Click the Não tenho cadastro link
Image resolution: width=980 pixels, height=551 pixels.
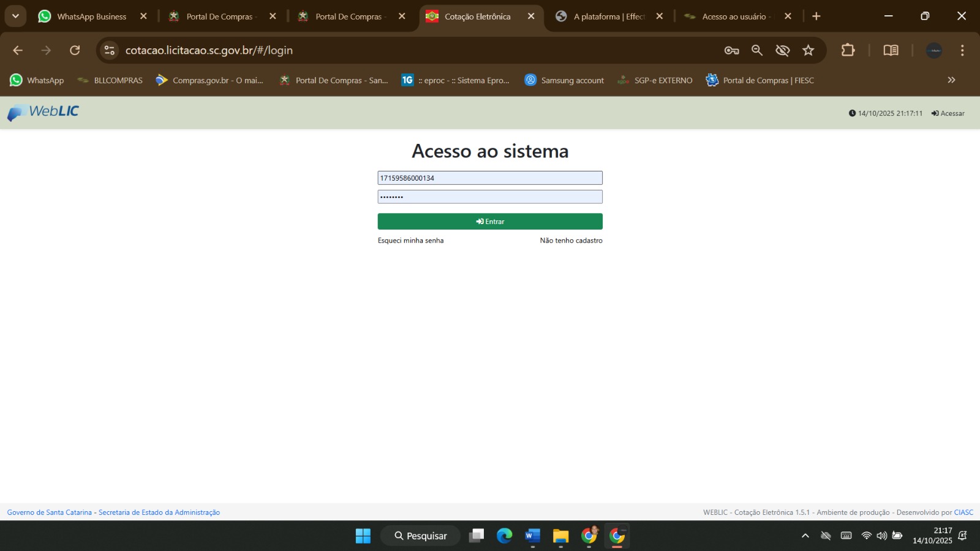(x=571, y=241)
